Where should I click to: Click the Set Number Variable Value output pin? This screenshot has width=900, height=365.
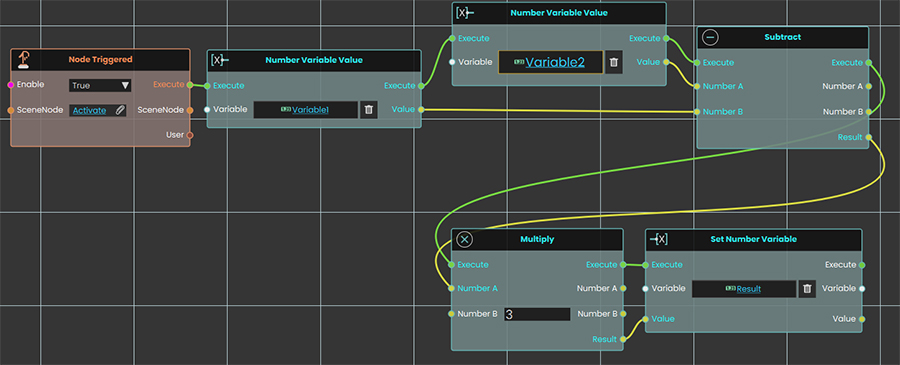pyautogui.click(x=862, y=319)
